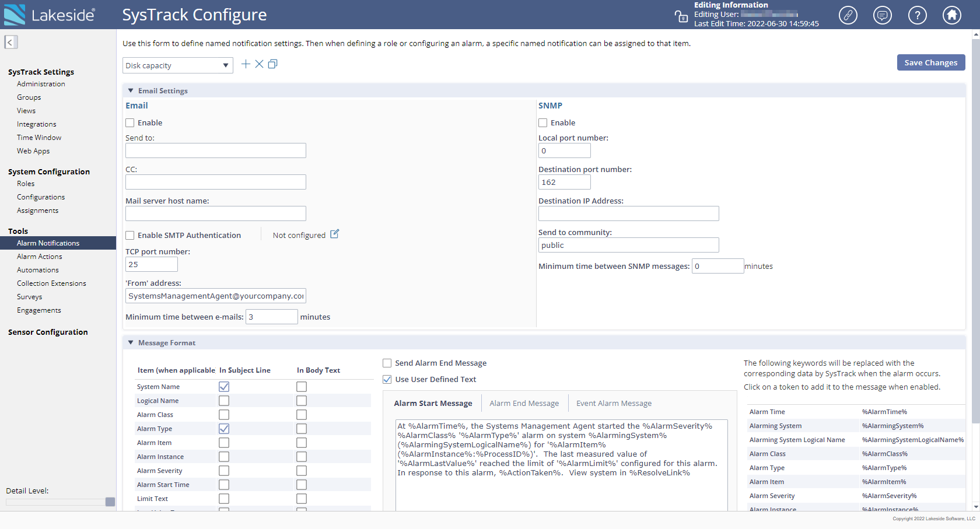This screenshot has width=980, height=529.
Task: Duplicate notification with the copy icon
Action: click(272, 64)
